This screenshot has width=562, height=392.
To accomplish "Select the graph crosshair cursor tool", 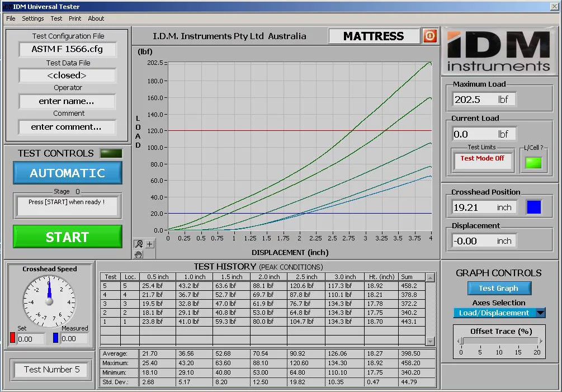I will tap(149, 244).
